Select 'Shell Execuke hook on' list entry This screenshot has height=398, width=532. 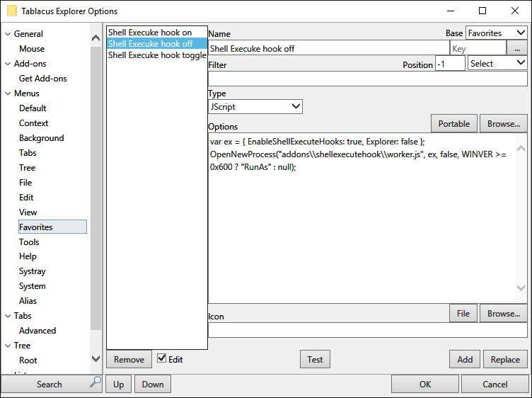pos(157,33)
